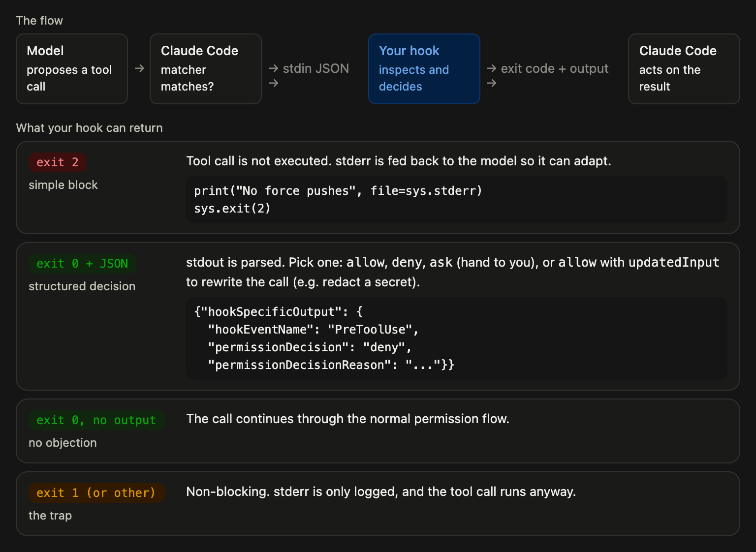Click the 'sys.exit(2)' code line

coord(232,209)
